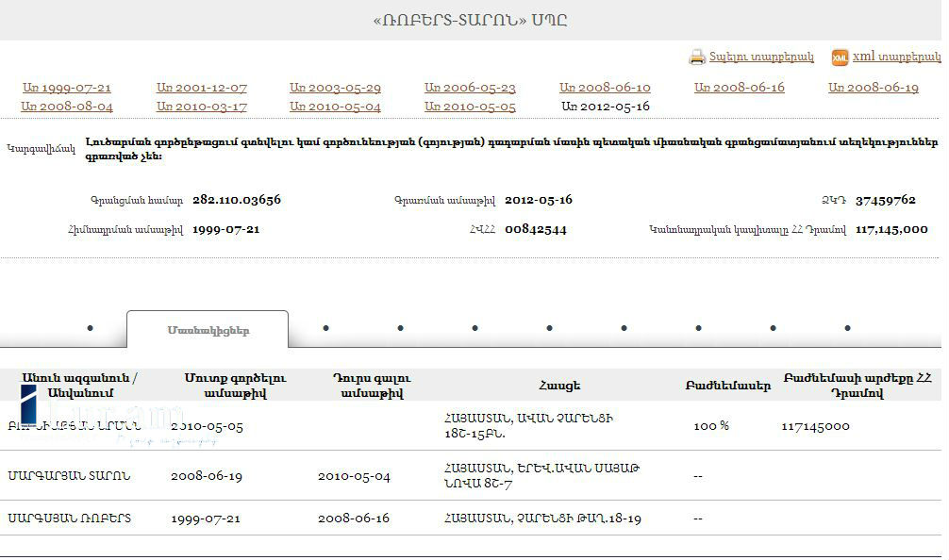Screen dimensions: 949x560
Task: View the Առ 2010-05-05 record version
Action: (470, 107)
